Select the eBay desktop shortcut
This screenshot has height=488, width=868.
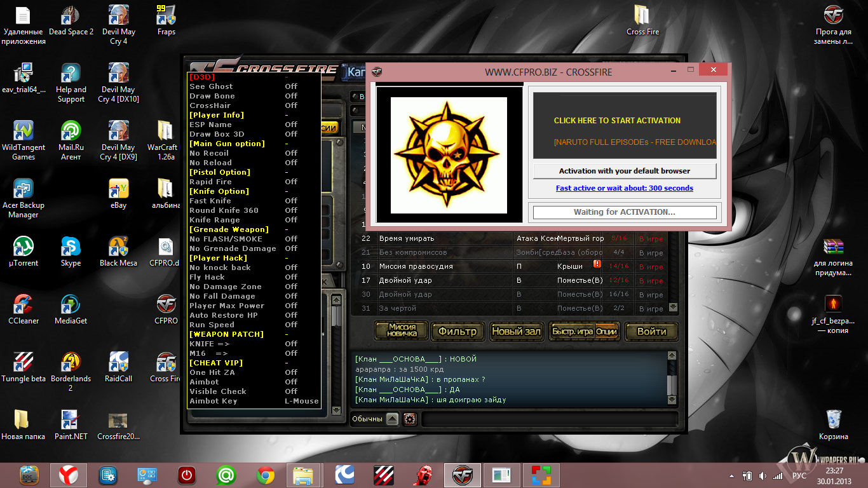coord(118,193)
